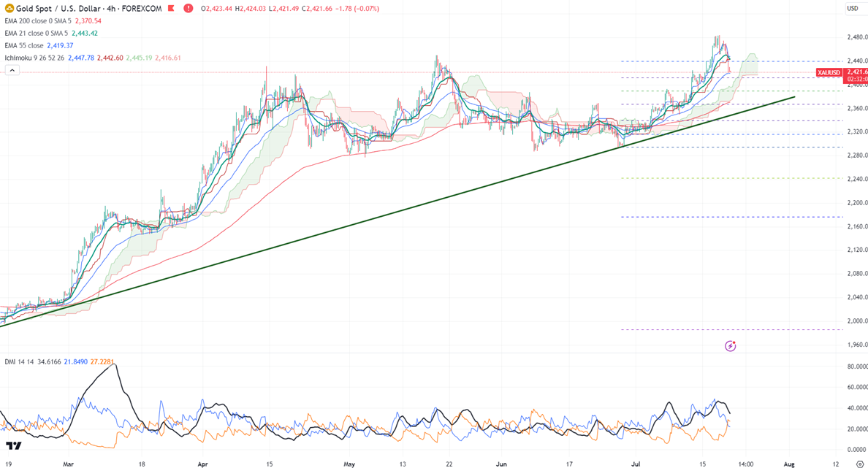The width and height of the screenshot is (868, 468).
Task: Click EMA 21 value 2,443.42
Action: tap(85, 33)
